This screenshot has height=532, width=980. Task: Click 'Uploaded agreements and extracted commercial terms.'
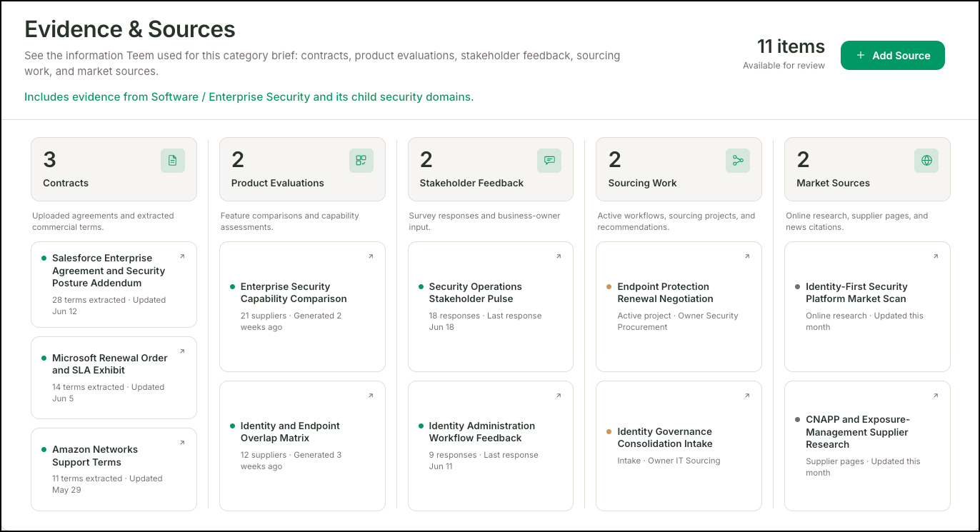pyautogui.click(x=103, y=221)
